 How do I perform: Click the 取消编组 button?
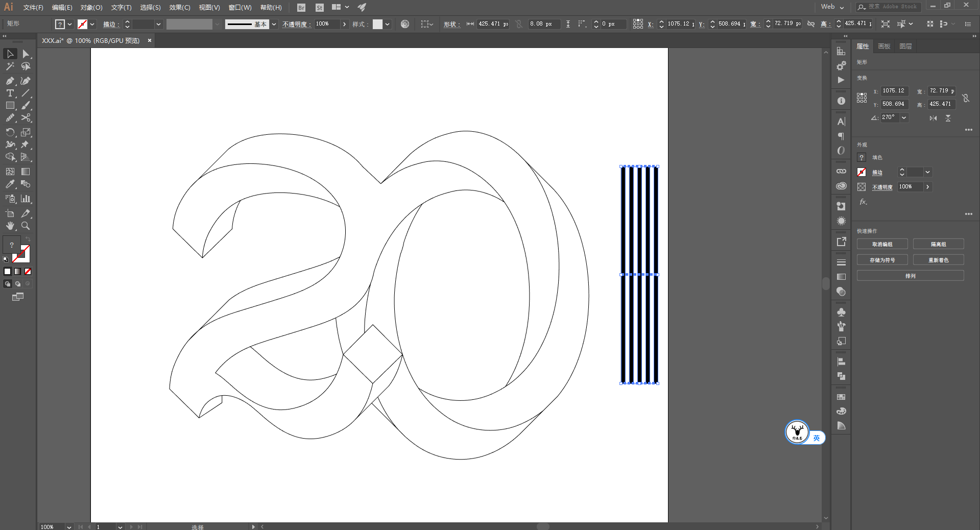[882, 244]
